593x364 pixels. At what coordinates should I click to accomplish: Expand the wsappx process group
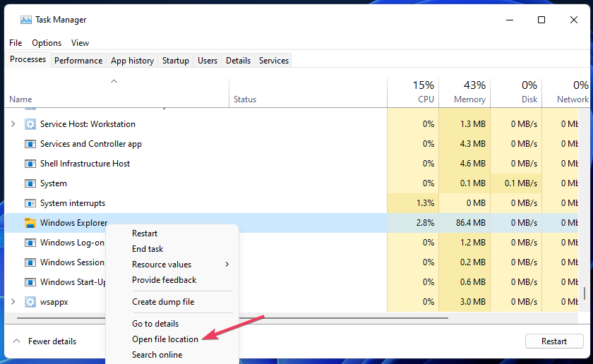(13, 302)
